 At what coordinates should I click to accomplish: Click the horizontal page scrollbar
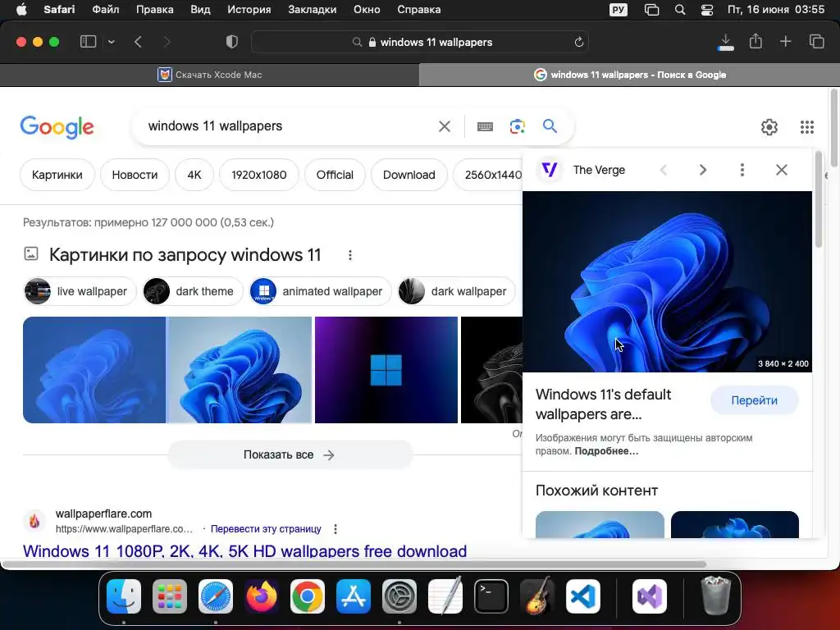click(354, 564)
